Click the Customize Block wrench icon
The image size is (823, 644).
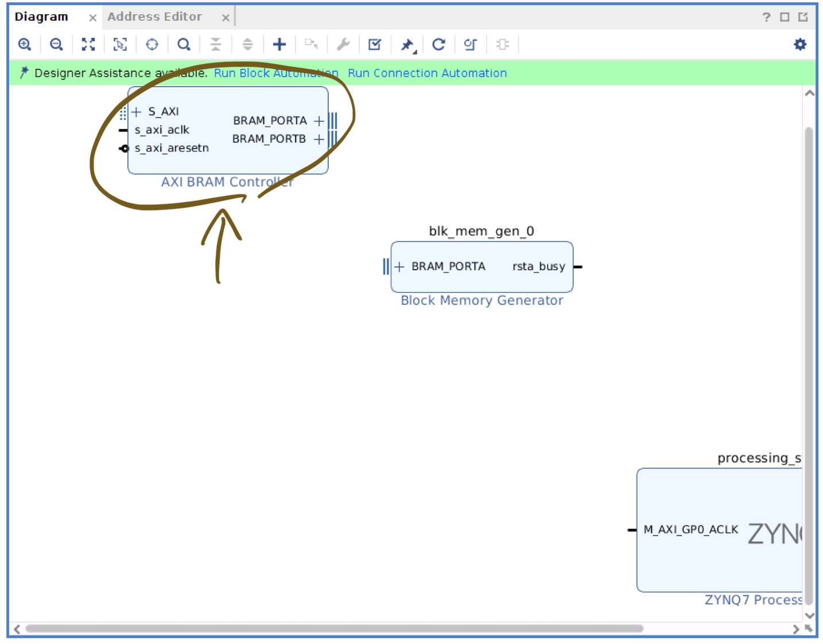coord(343,44)
